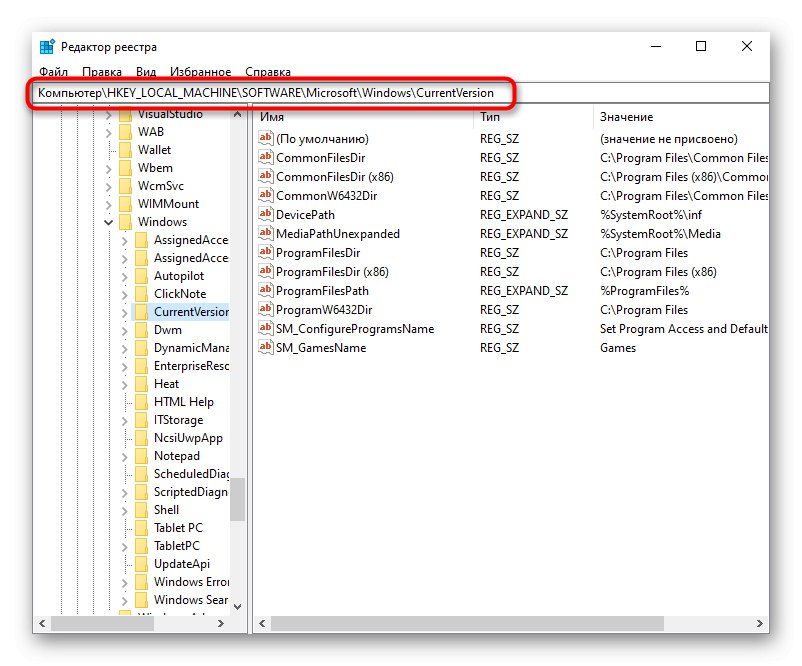Click the Registry Editor app icon in title bar
Viewport: 802px width, 666px height.
coord(47,47)
